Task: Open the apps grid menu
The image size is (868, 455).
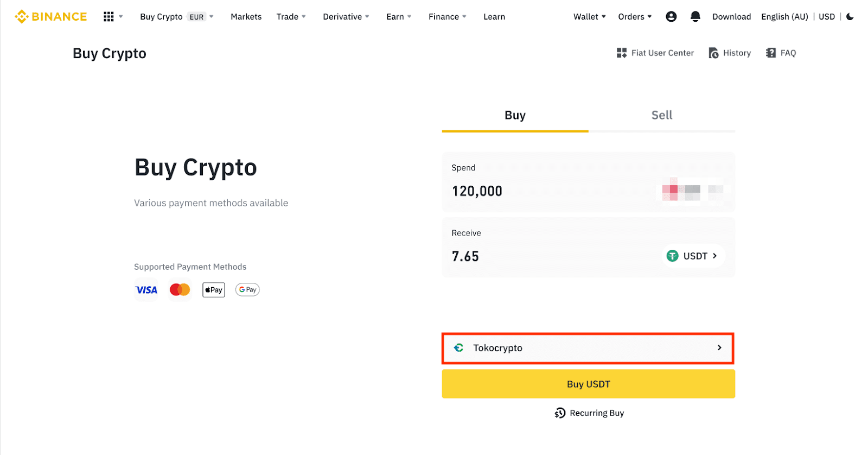Action: click(108, 17)
